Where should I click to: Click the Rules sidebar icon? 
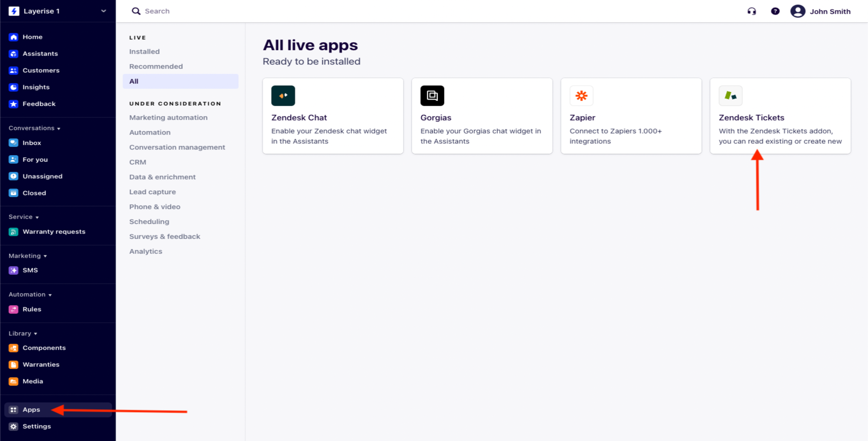pyautogui.click(x=14, y=309)
